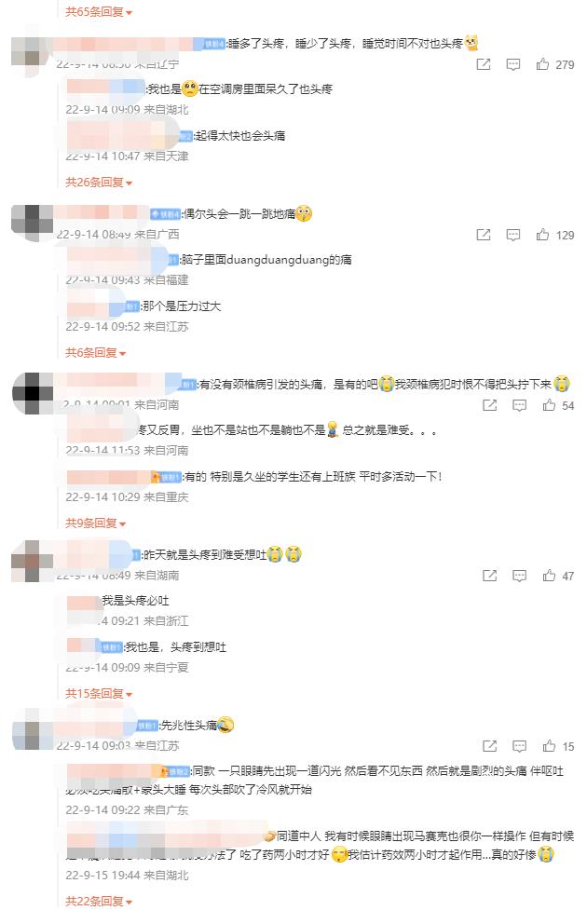
Task: Expand 共9条回复 replies
Action: pyautogui.click(x=95, y=523)
